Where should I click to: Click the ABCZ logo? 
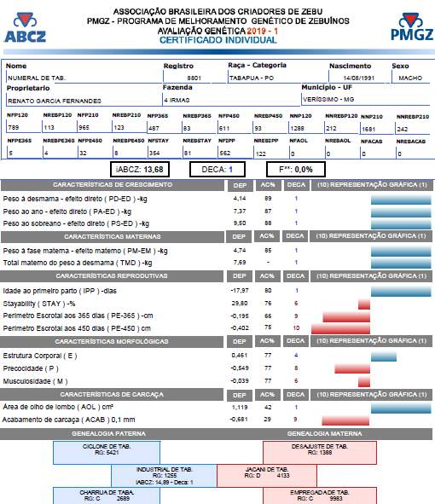pos(25,27)
